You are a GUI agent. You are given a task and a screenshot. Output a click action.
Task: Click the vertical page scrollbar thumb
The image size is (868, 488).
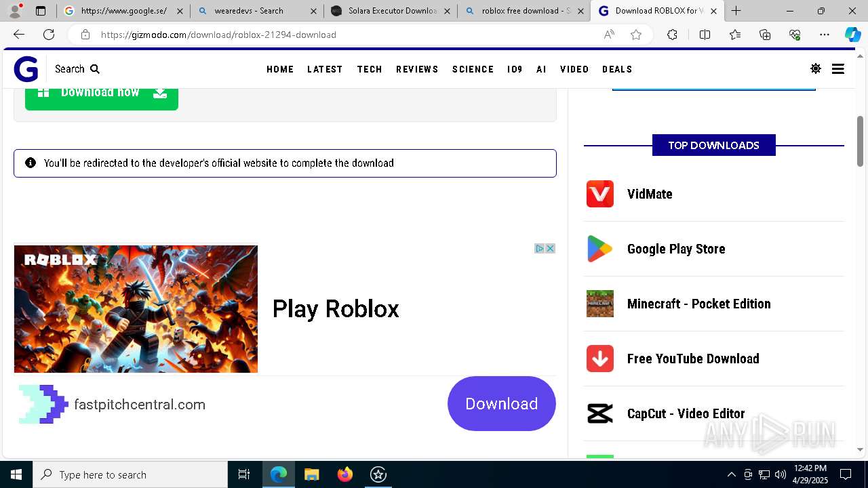coord(860,141)
